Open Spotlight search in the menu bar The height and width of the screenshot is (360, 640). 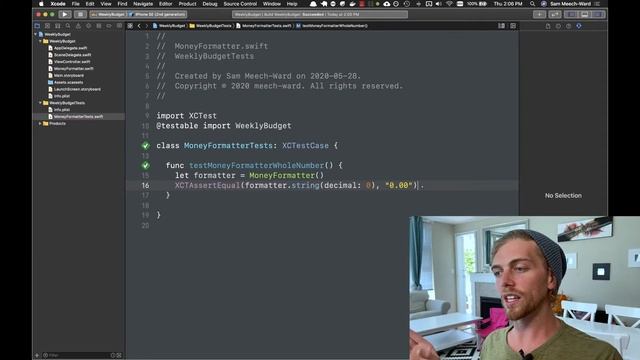click(532, 4)
